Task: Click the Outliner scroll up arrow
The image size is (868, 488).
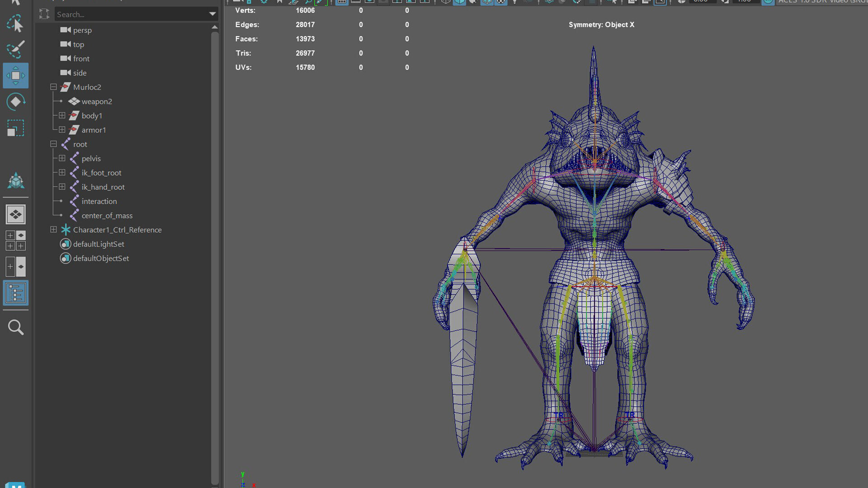Action: 215,27
